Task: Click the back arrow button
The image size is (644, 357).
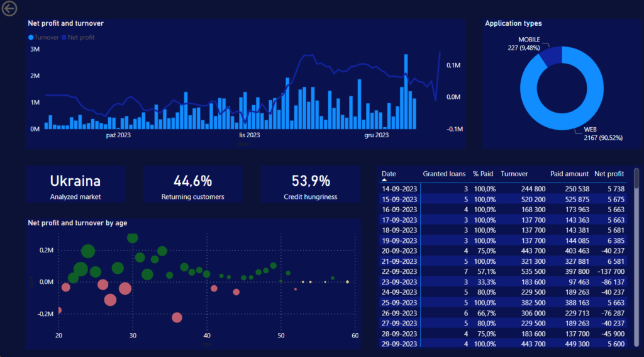Action: coord(9,8)
